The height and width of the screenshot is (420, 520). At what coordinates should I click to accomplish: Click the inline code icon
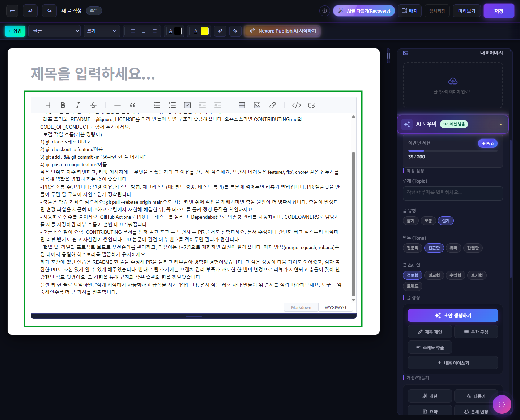point(297,105)
